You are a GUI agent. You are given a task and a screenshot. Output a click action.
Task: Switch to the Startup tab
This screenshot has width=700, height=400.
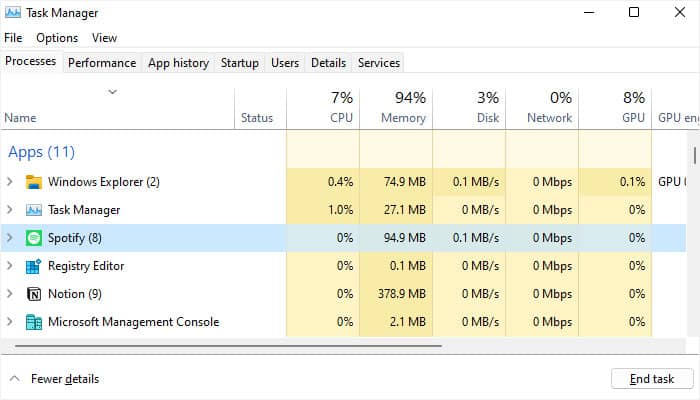click(240, 63)
